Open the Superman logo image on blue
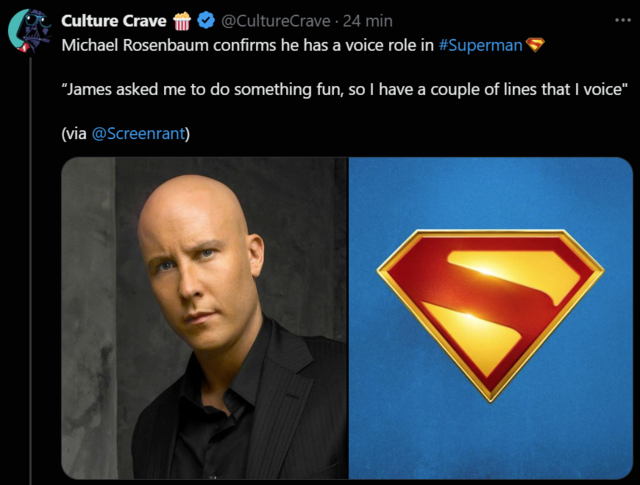 click(x=491, y=318)
